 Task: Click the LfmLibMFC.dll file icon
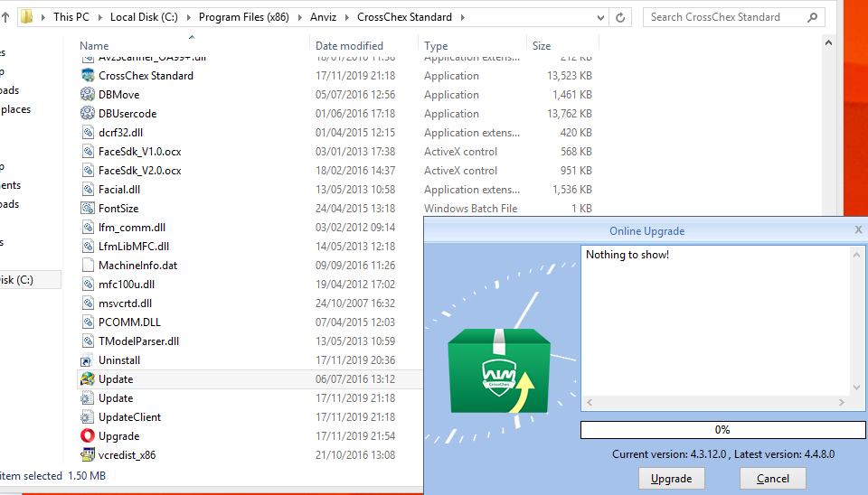88,246
